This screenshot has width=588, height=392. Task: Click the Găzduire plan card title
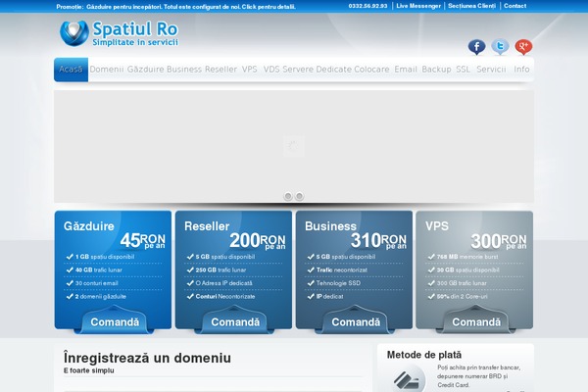89,226
